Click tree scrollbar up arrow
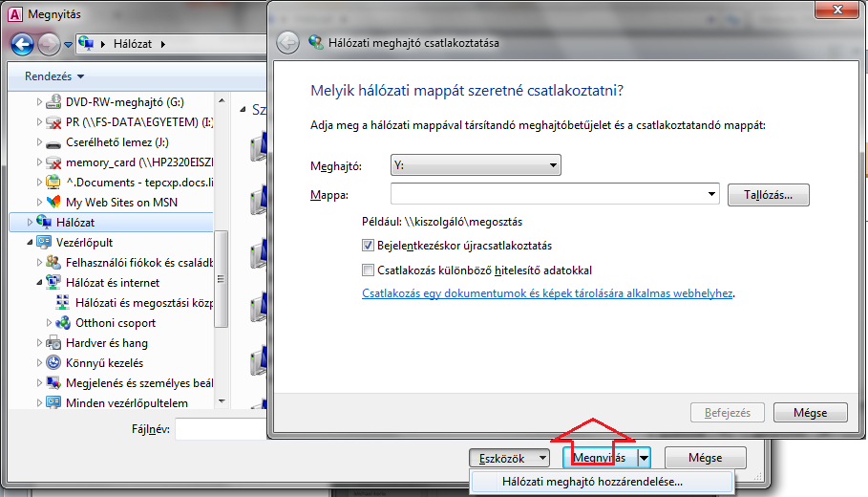The height and width of the screenshot is (497, 868). pos(222,101)
